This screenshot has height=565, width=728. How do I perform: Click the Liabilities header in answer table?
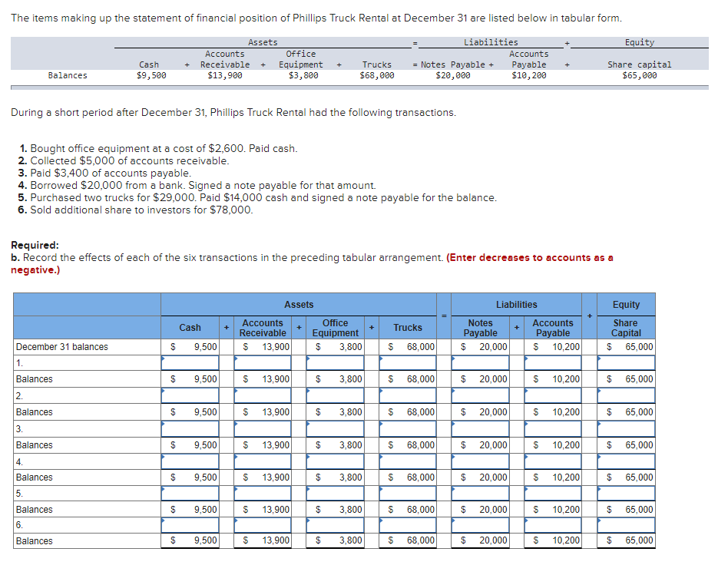(516, 305)
